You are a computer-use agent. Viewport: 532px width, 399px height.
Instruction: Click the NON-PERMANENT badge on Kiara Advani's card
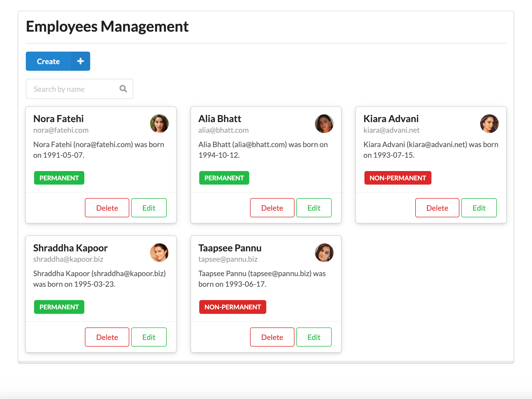(398, 178)
